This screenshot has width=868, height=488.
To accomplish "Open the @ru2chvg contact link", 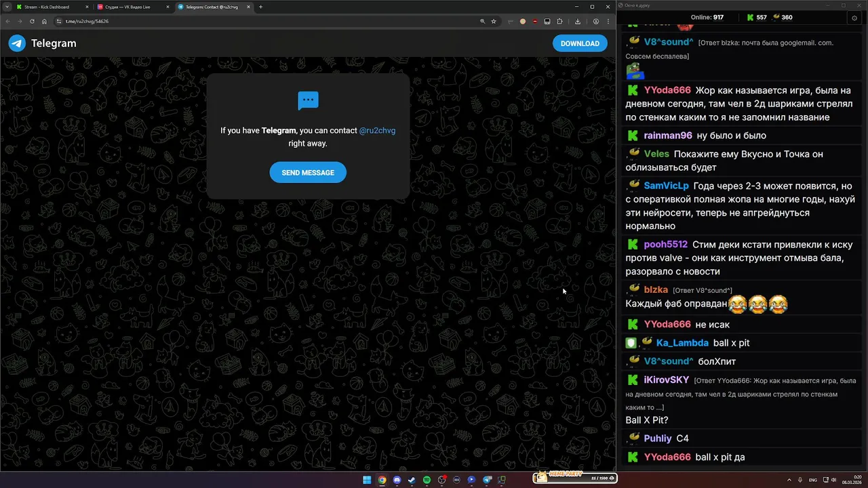I will [377, 131].
